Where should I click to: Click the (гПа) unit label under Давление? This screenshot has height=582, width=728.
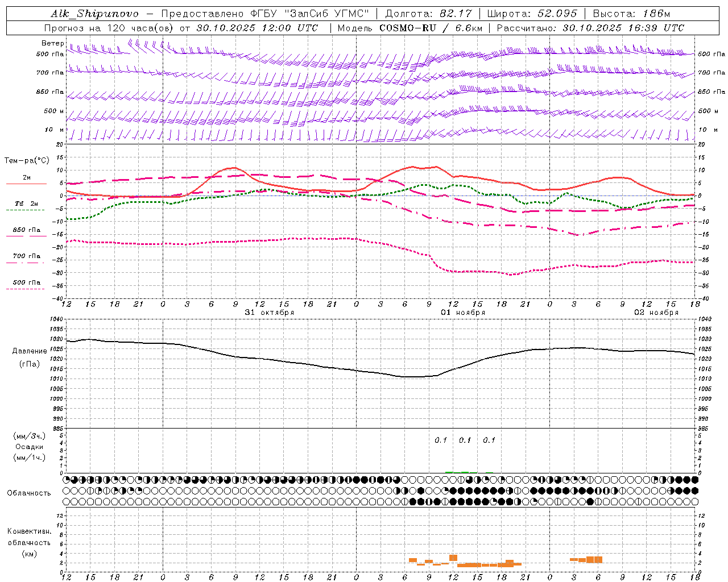point(29,364)
